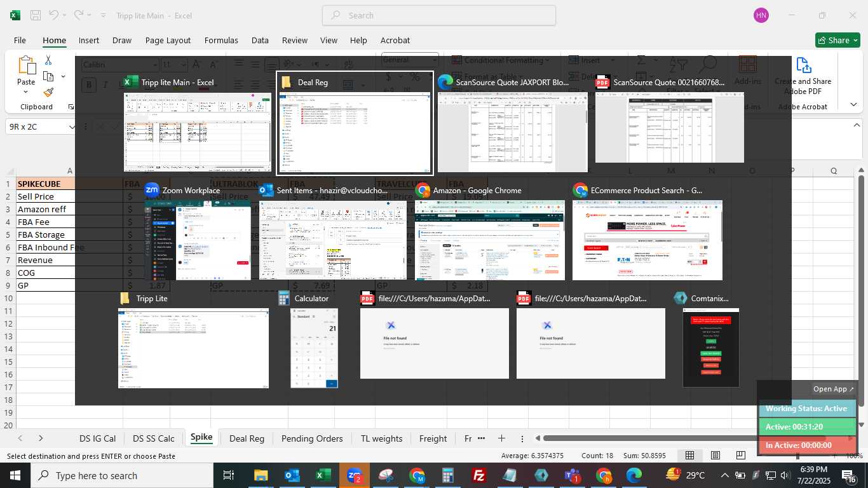Image resolution: width=868 pixels, height=488 pixels.
Task: Click the Excel taskbar icon
Action: click(x=323, y=475)
